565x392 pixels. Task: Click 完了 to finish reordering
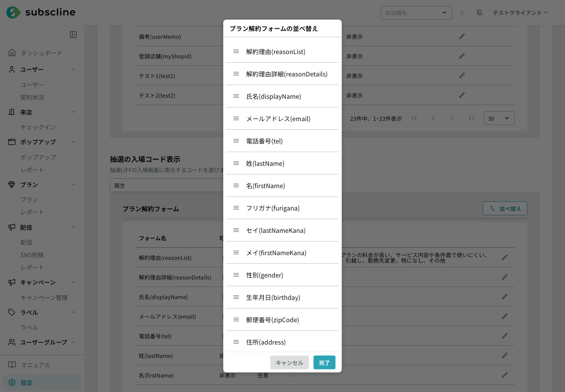324,363
